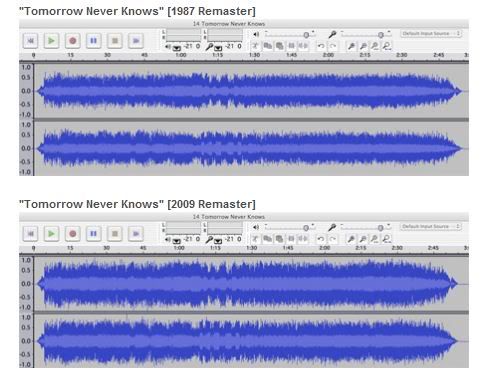Image resolution: width=488 pixels, height=384 pixels.
Task: Click output volume slider knob in 1987 window
Action: click(306, 35)
